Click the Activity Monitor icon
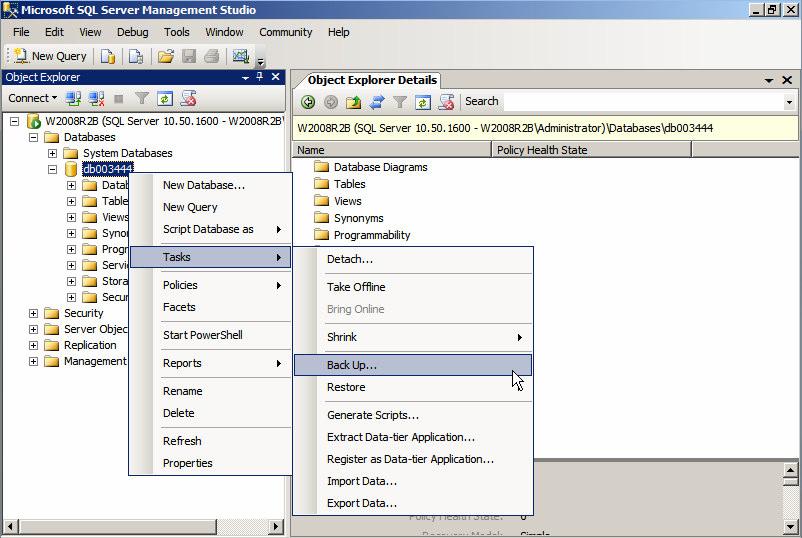 (x=241, y=56)
